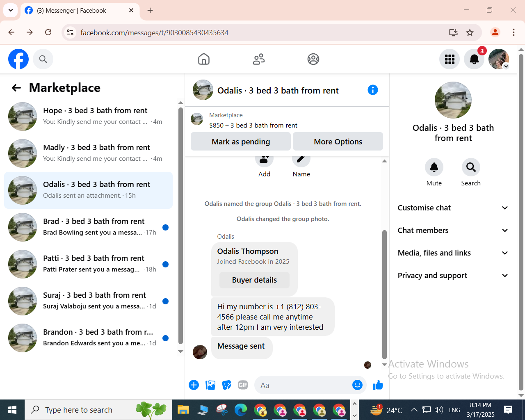Open the sender avatar beside Message sent

[200, 352]
